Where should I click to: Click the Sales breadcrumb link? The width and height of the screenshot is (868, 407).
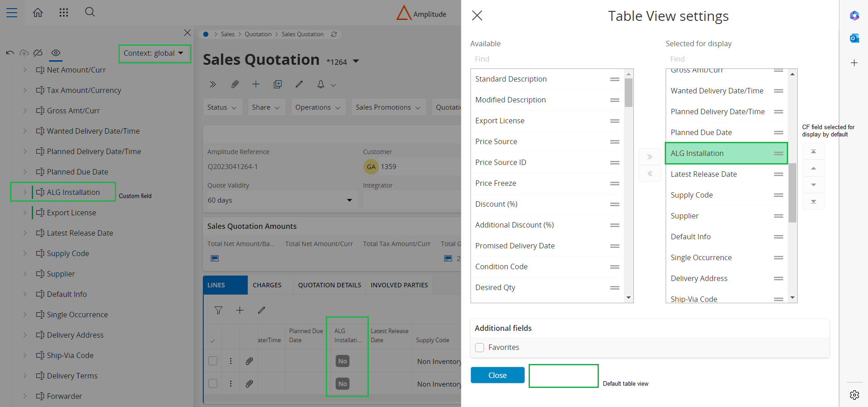(x=228, y=34)
